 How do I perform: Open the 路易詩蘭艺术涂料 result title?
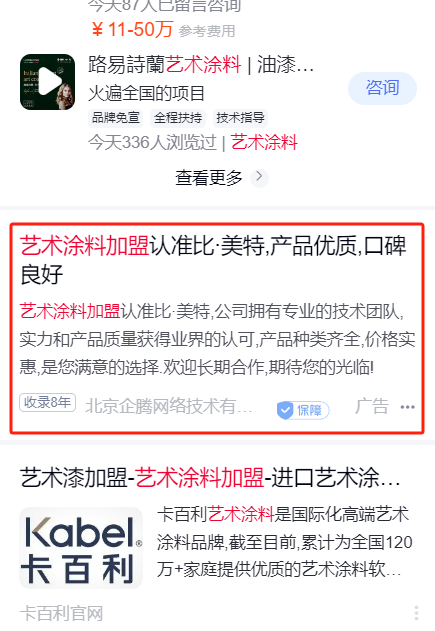(x=201, y=64)
